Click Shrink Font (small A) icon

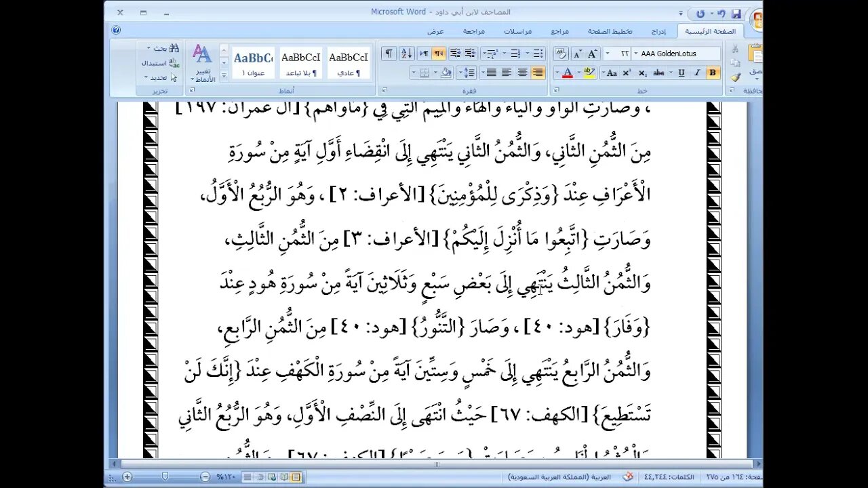point(577,54)
